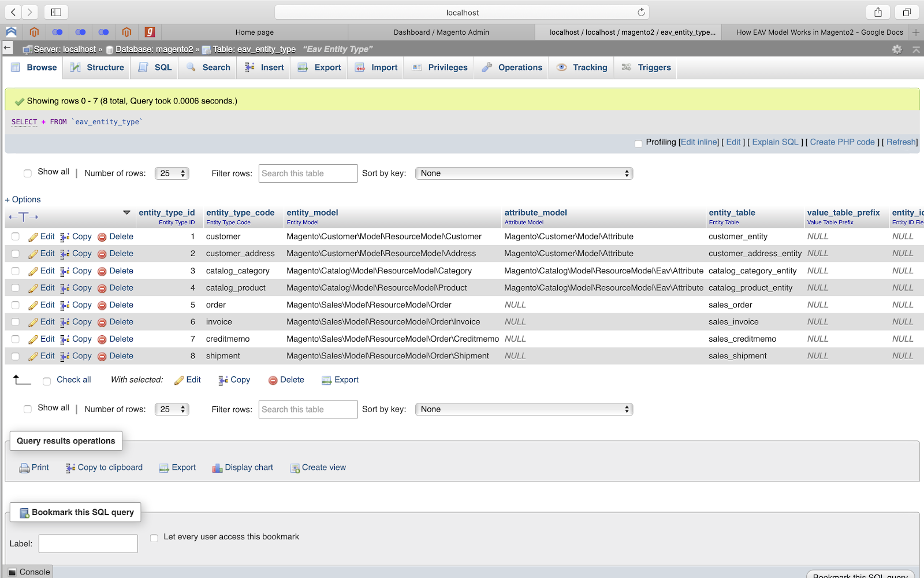The width and height of the screenshot is (924, 578).
Task: Open the Operations tab
Action: tap(512, 68)
